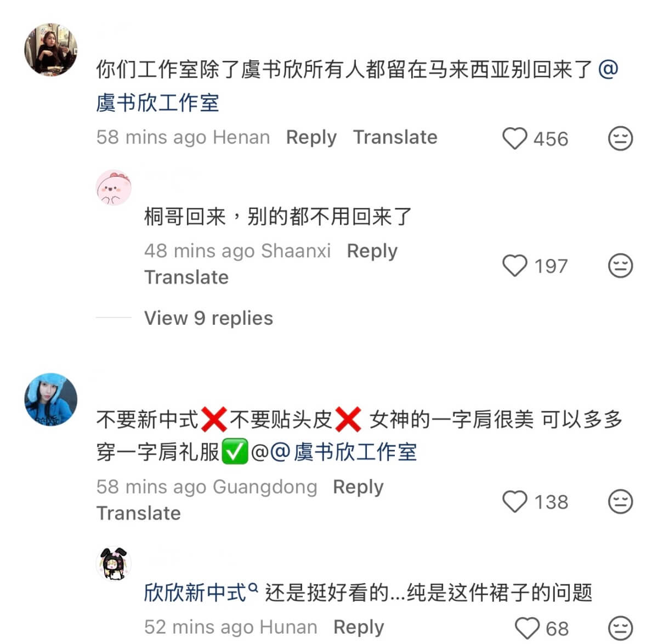Like the comment with 456 likes
The width and height of the screenshot is (658, 644).
tap(515, 138)
